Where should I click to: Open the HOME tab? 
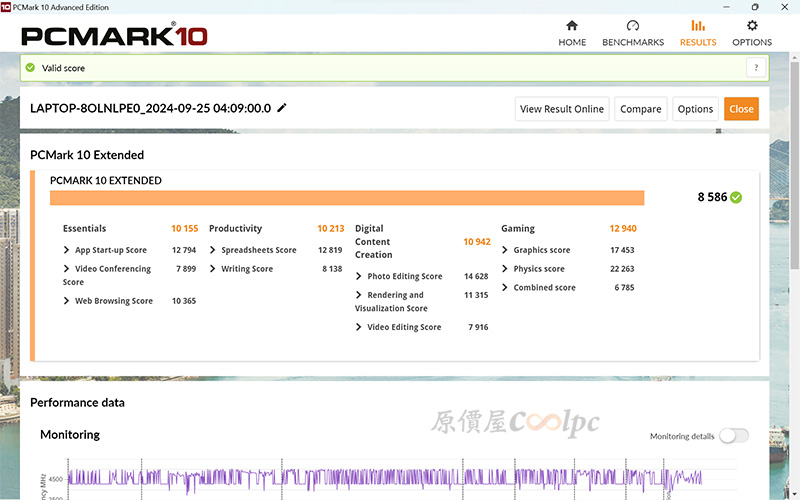pyautogui.click(x=572, y=34)
